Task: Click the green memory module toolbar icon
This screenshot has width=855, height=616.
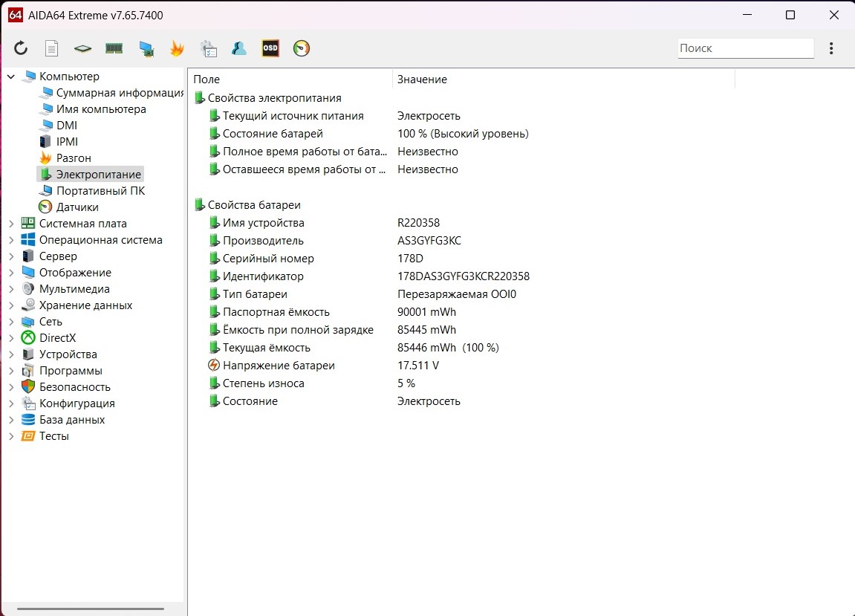Action: [114, 48]
